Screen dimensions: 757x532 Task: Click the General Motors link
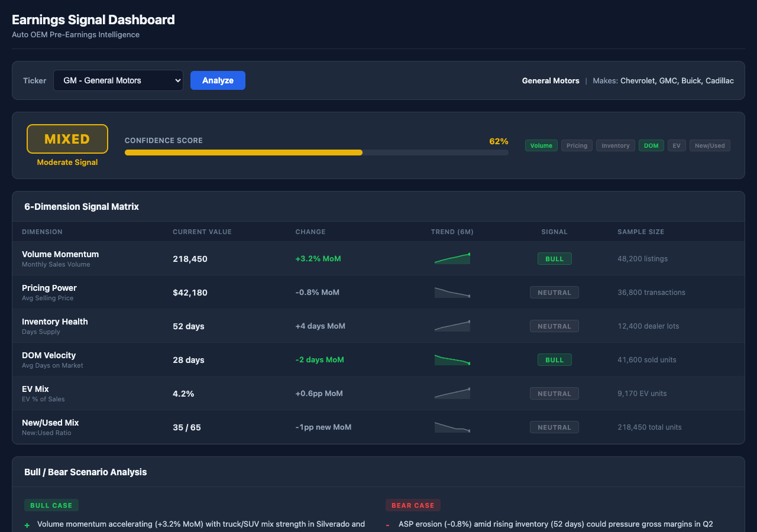pos(551,80)
